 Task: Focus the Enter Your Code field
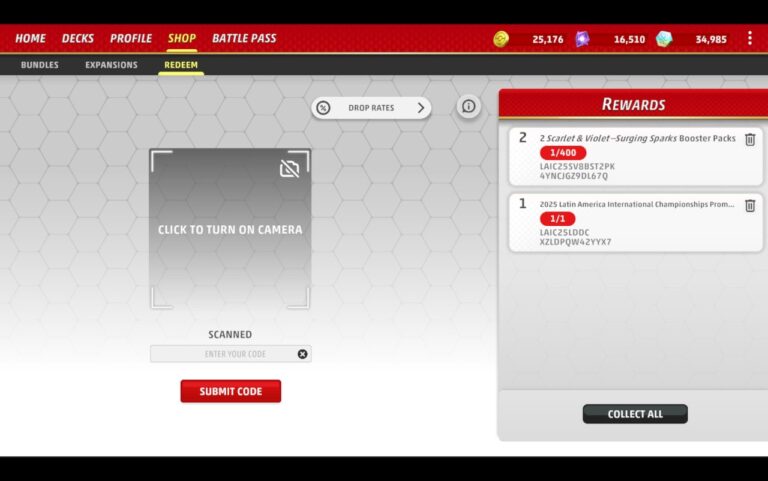click(x=230, y=354)
